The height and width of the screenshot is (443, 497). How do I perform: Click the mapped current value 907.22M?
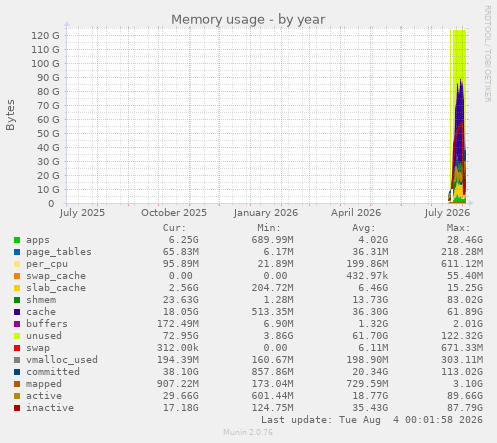[x=177, y=384]
